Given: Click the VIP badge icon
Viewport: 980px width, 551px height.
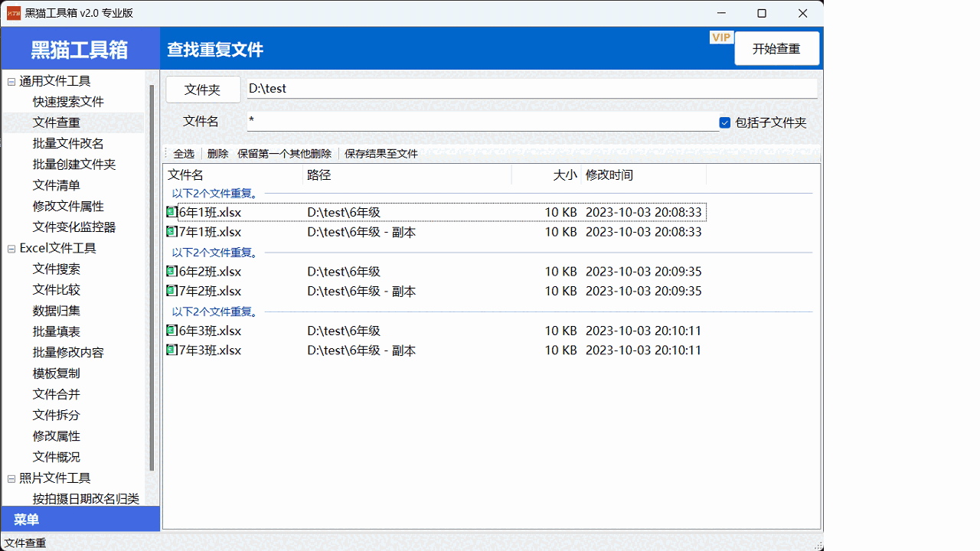Looking at the screenshot, I should tap(721, 37).
